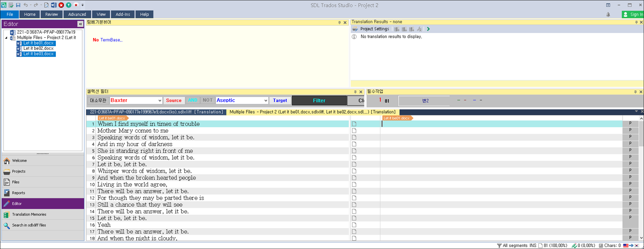
Task: Select Let it be01.docx in tree
Action: pyautogui.click(x=38, y=43)
